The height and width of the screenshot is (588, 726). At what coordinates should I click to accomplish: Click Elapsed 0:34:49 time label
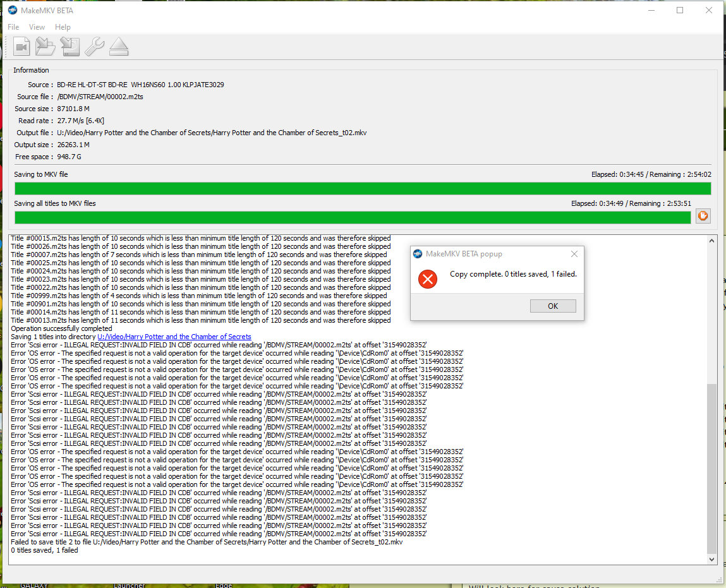(x=597, y=203)
